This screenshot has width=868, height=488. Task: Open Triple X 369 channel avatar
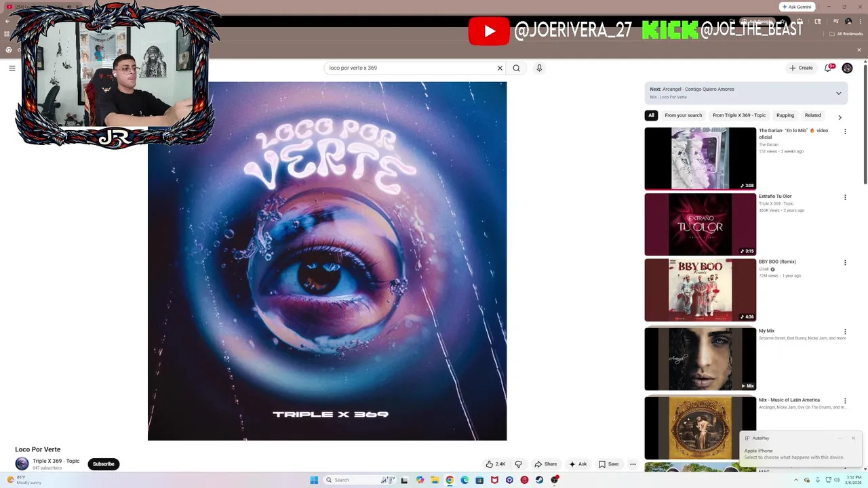click(22, 464)
